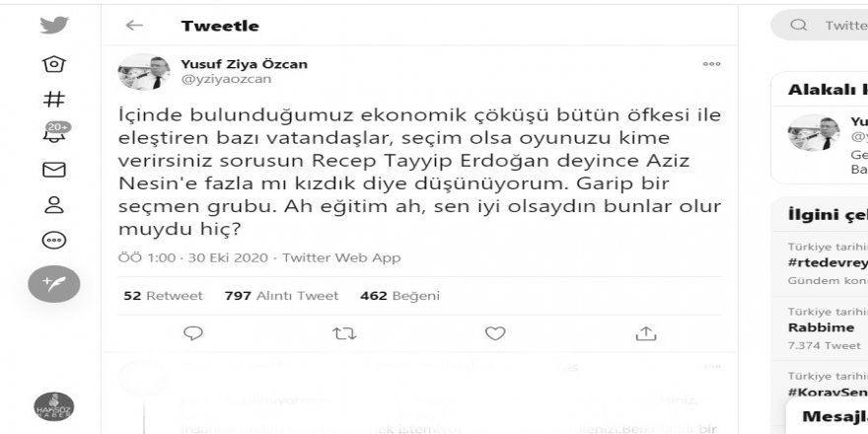View the 52 Retweets list
Viewport: 868px width, 434px height.
(x=163, y=295)
